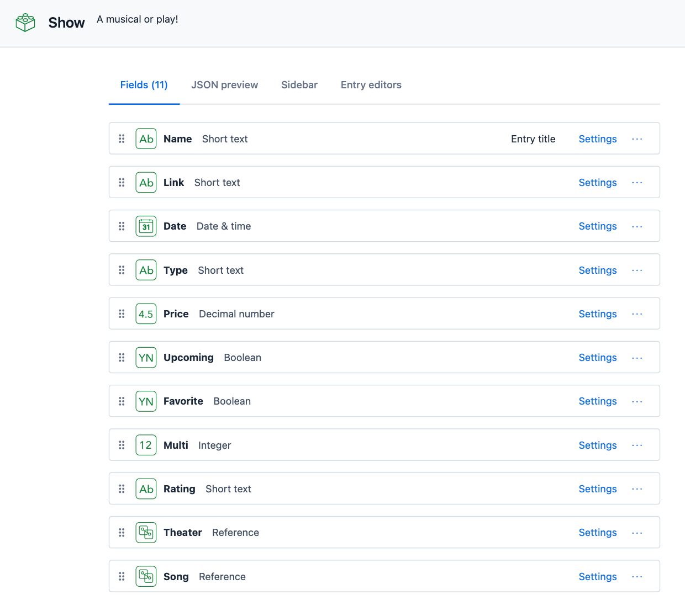The width and height of the screenshot is (685, 616).
Task: Click the Ab icon beside the Rating field
Action: coord(146,488)
